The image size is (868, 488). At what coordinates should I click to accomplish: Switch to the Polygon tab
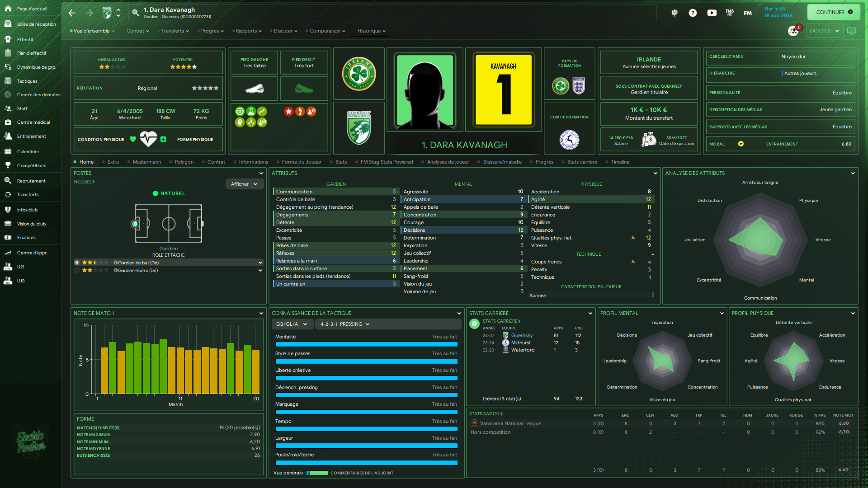click(184, 162)
